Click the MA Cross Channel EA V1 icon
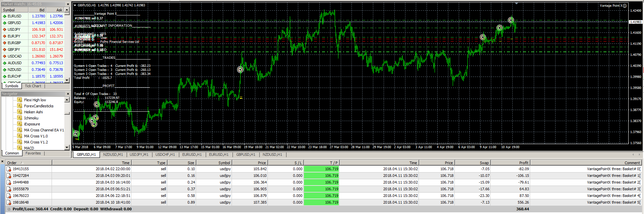Viewport: 644px width, 214px height. pos(20,130)
